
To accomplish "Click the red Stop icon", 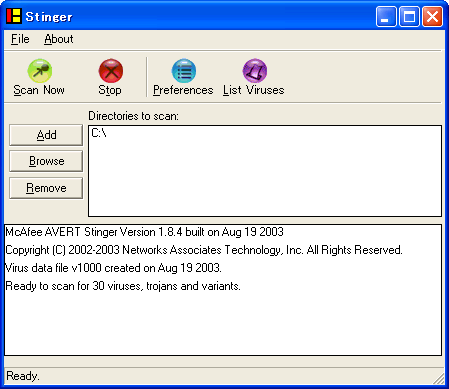I will tap(111, 70).
